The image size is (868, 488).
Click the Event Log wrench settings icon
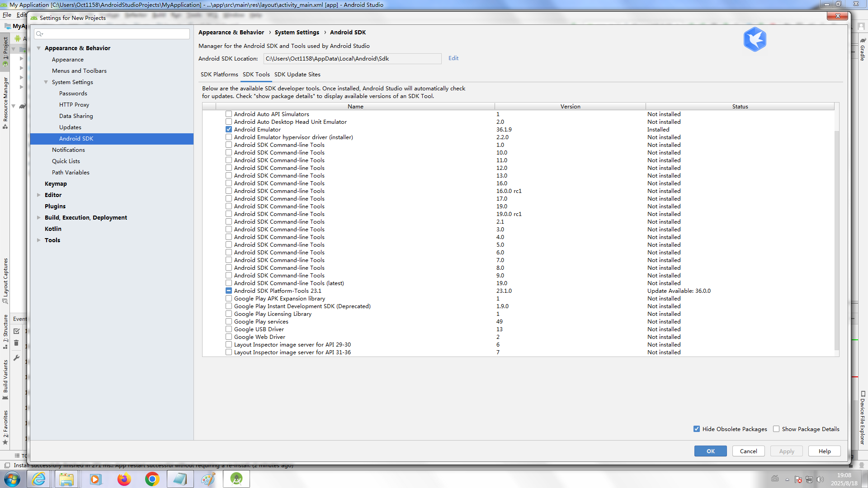click(x=16, y=357)
